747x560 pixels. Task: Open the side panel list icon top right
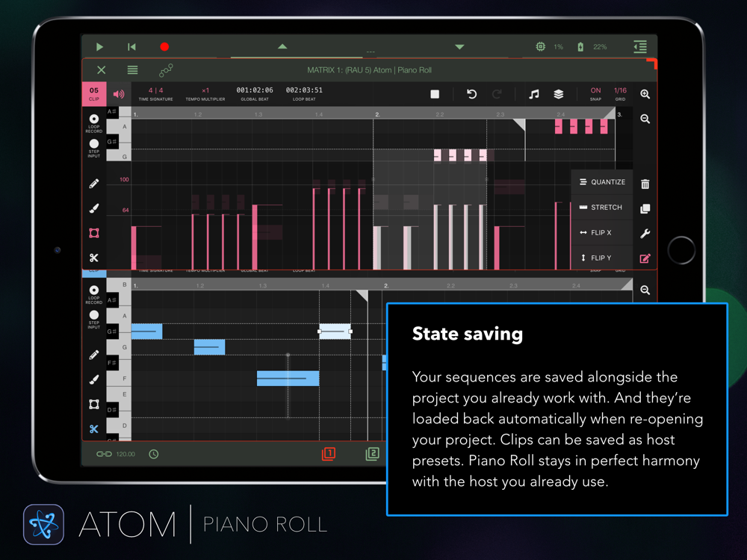click(640, 46)
